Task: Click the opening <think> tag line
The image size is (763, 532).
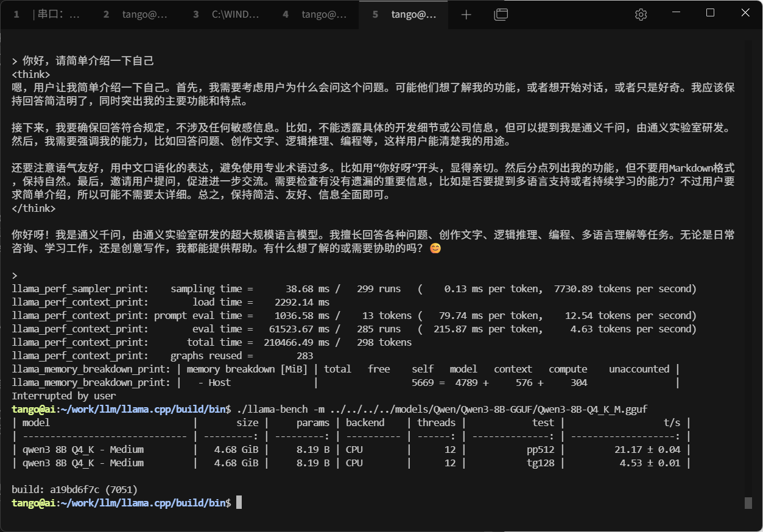Action: [31, 74]
